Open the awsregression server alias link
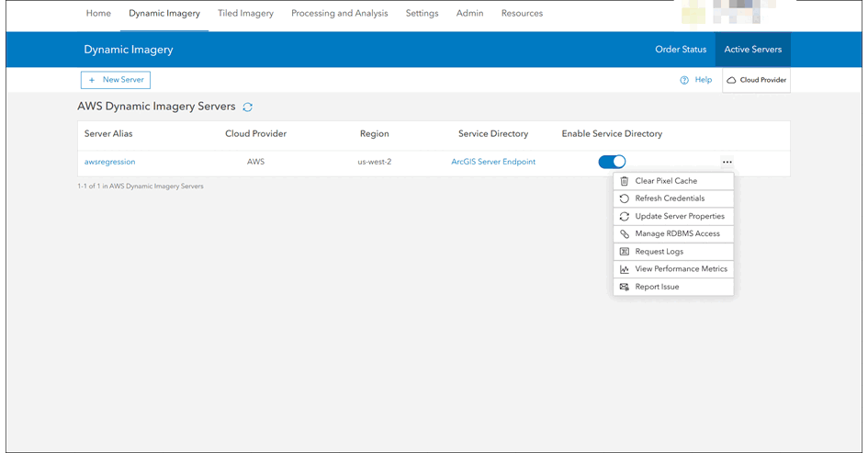 point(109,162)
